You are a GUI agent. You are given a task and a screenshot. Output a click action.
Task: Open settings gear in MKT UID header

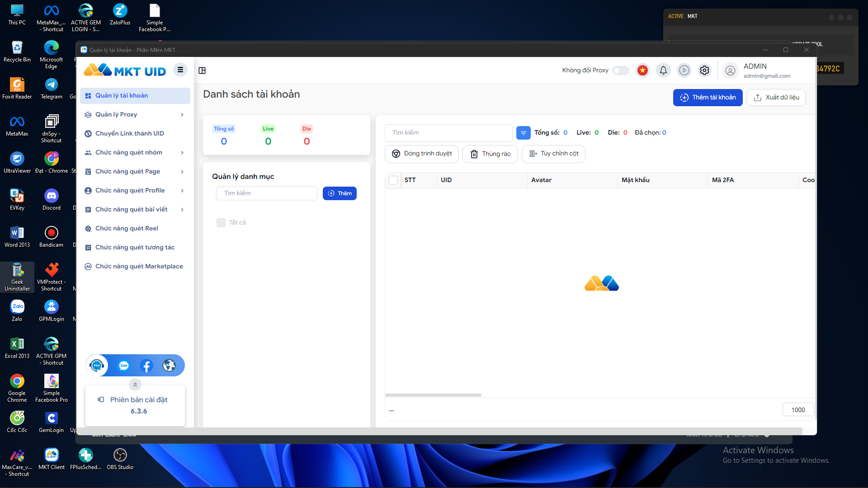click(x=704, y=70)
